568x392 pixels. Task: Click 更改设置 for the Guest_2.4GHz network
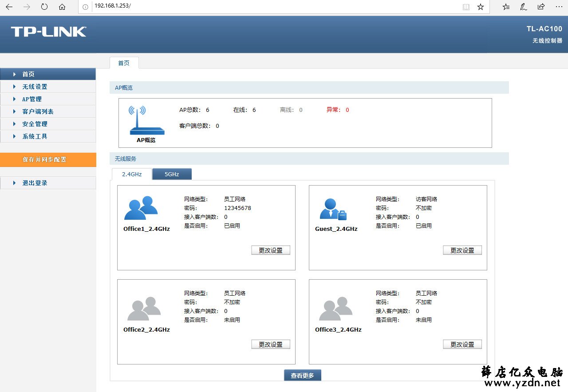pos(462,250)
